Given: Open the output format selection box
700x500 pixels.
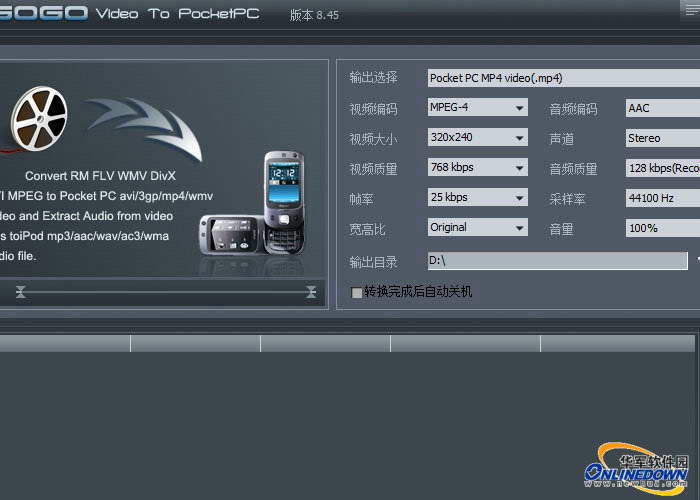Looking at the screenshot, I should (x=563, y=78).
